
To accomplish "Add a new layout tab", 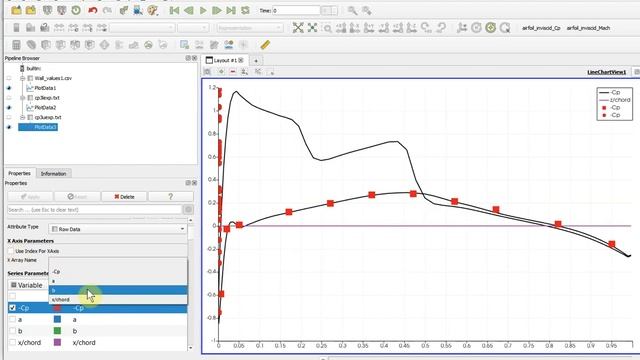I will pos(256,61).
